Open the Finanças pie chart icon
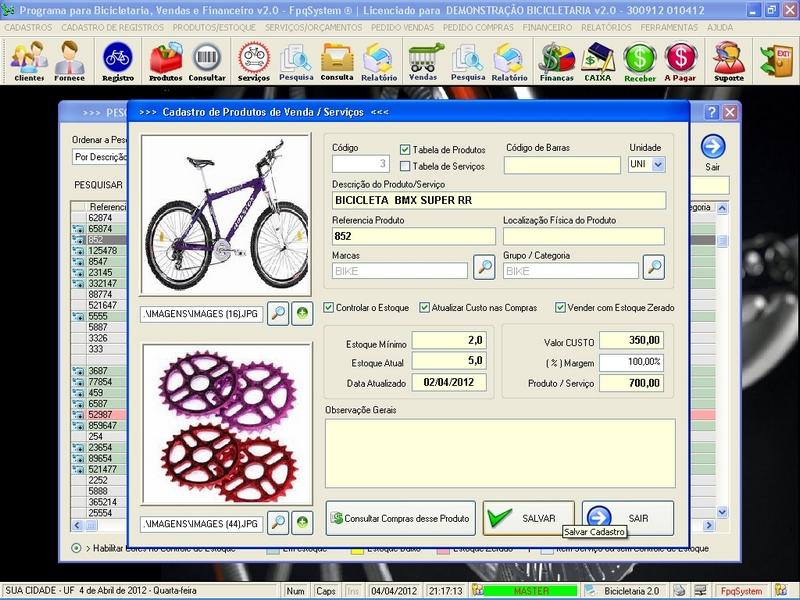 tap(557, 61)
